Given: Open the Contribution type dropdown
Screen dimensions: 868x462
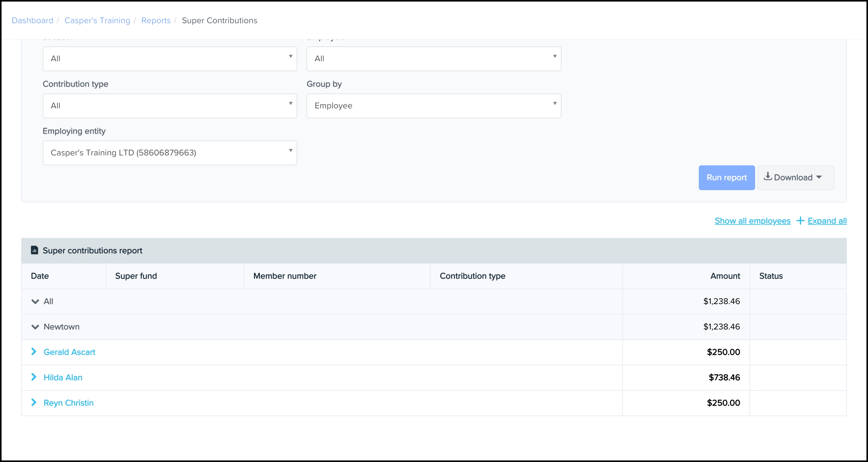Looking at the screenshot, I should [170, 106].
